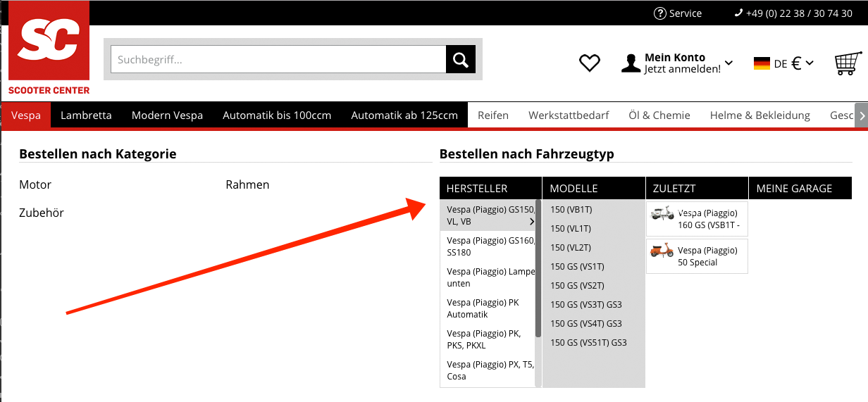This screenshot has width=868, height=402.
Task: Select Vespa (Piaggio) Lampe unten
Action: 488,277
